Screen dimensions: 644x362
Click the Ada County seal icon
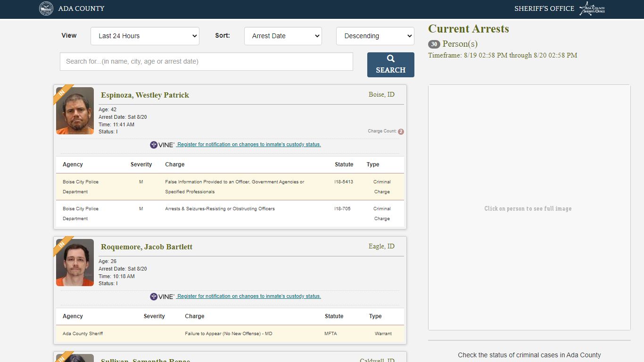coord(46,8)
